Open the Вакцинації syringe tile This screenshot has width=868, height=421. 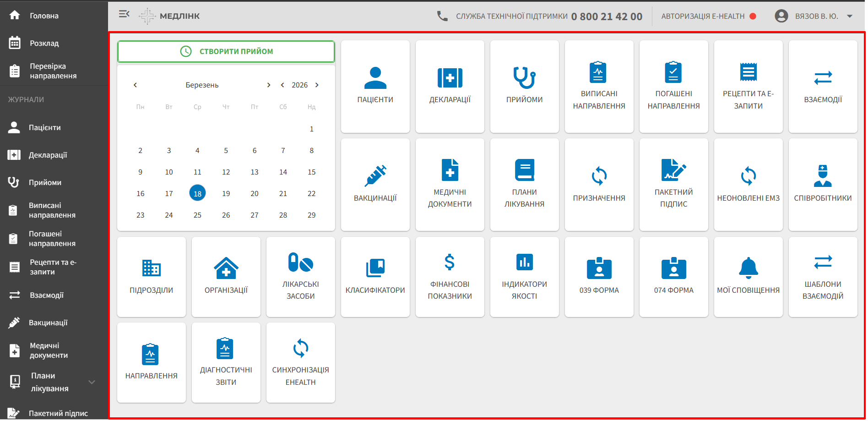pos(375,185)
